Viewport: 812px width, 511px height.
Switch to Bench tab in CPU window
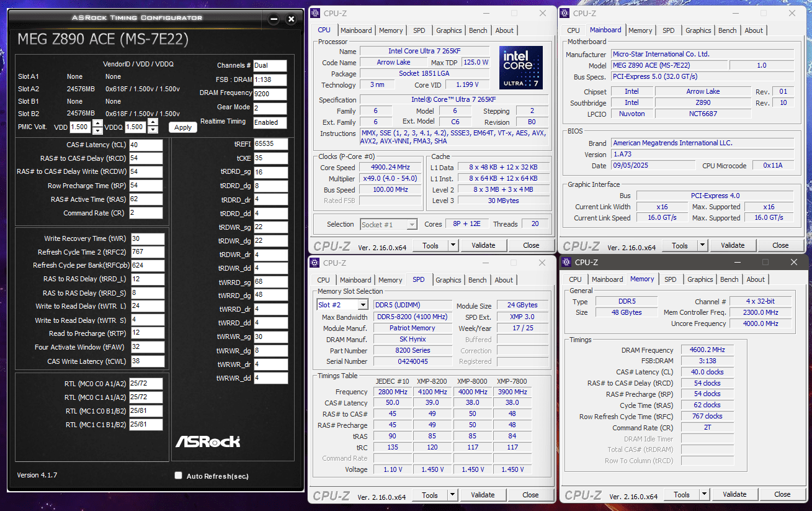pos(478,30)
